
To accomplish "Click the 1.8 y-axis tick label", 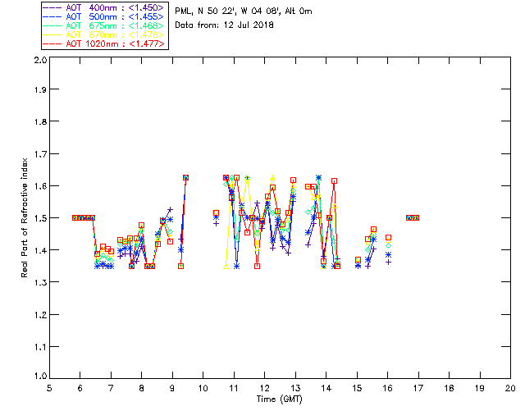I will pyautogui.click(x=40, y=121).
